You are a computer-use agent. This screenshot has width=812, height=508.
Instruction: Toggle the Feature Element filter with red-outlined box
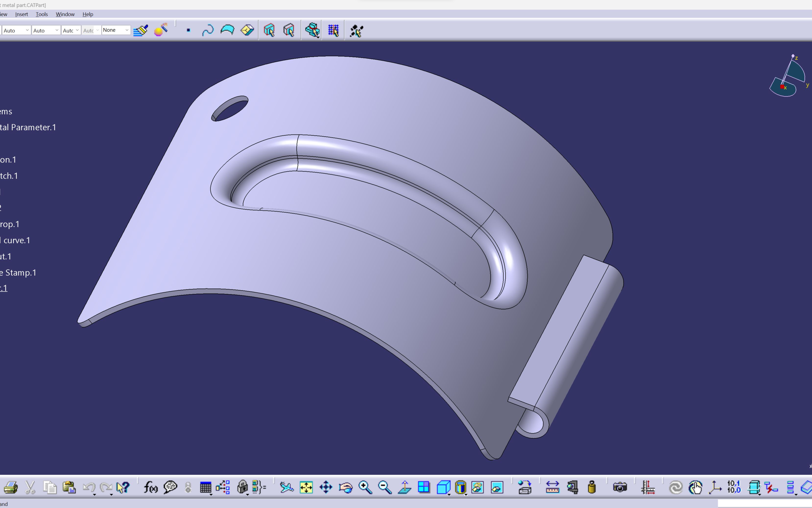point(269,30)
